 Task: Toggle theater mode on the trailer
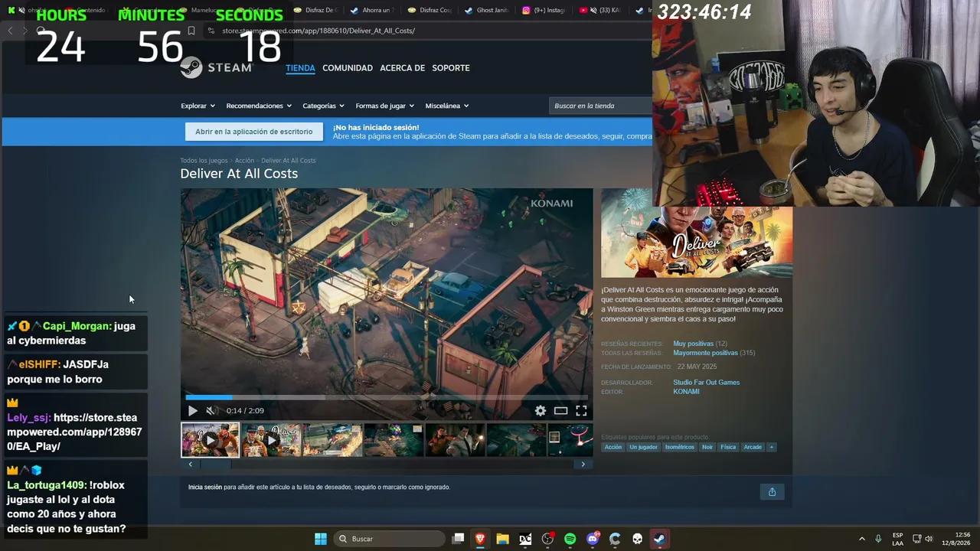click(x=561, y=411)
